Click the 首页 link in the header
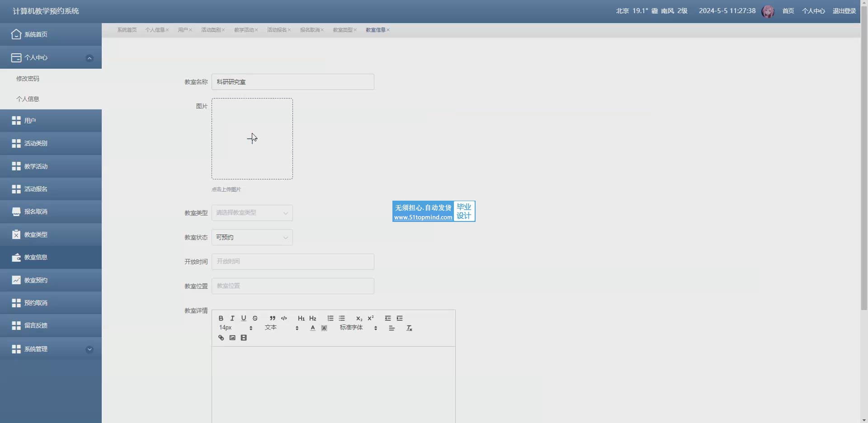The image size is (868, 423). pyautogui.click(x=788, y=11)
